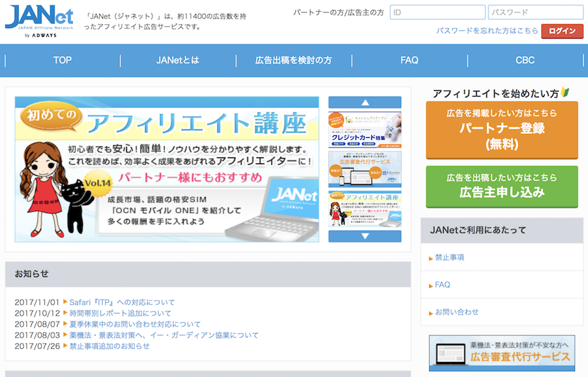Image resolution: width=588 pixels, height=377 pixels.
Task: Open the Safari『ITP』への対応について news link
Action: [122, 303]
